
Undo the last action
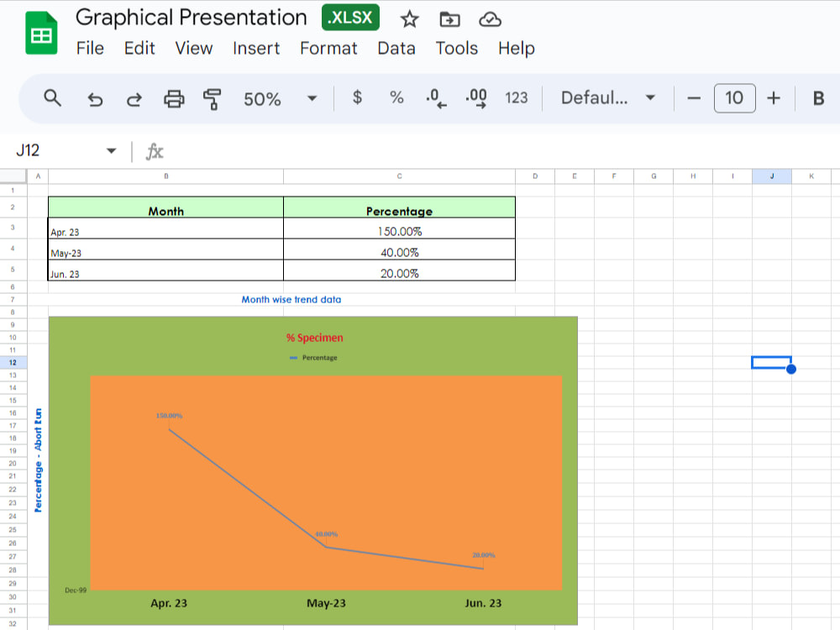pyautogui.click(x=95, y=98)
